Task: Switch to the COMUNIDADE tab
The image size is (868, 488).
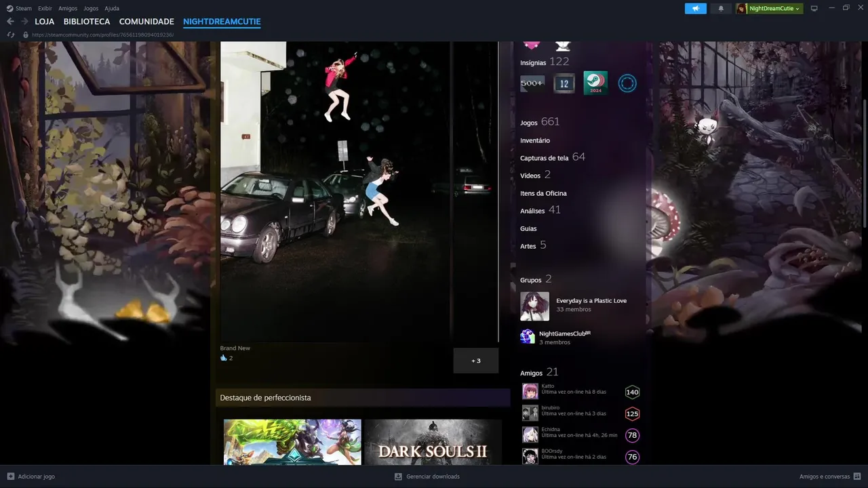Action: 146,22
